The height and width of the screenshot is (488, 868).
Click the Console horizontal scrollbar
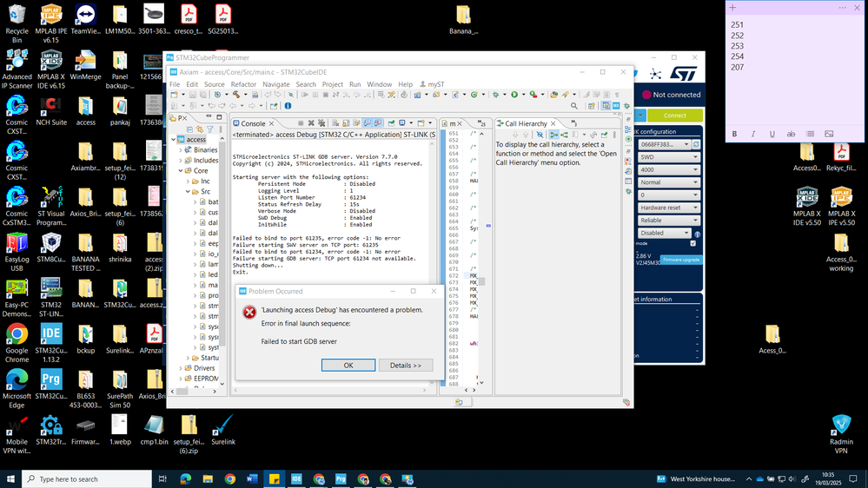tap(330, 390)
